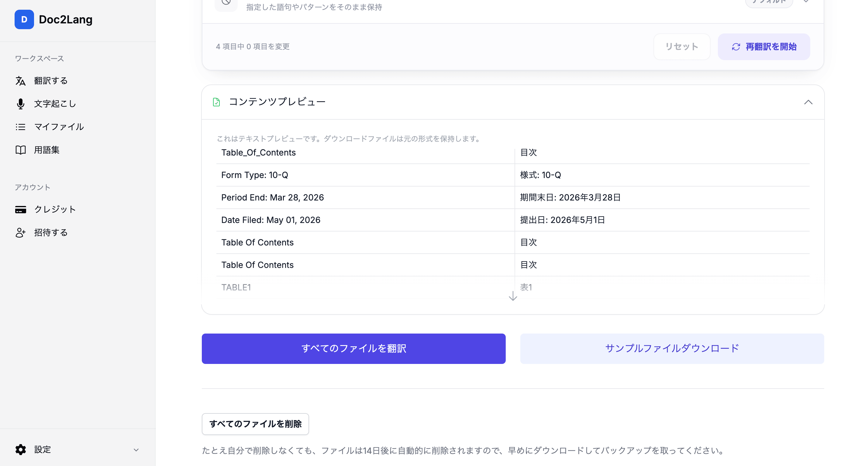
Task: Click the book icon for 用語集
Action: (21, 150)
